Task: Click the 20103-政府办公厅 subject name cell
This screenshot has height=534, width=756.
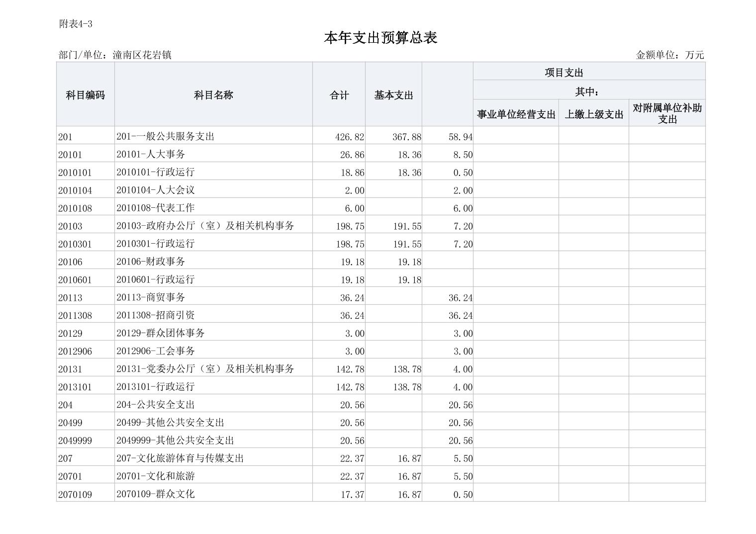Action: click(x=205, y=226)
